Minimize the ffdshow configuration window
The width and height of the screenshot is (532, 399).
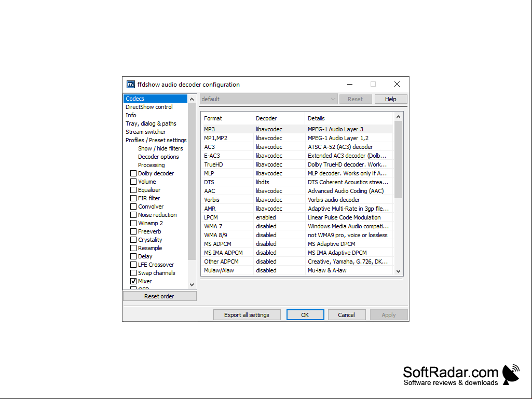click(x=350, y=84)
